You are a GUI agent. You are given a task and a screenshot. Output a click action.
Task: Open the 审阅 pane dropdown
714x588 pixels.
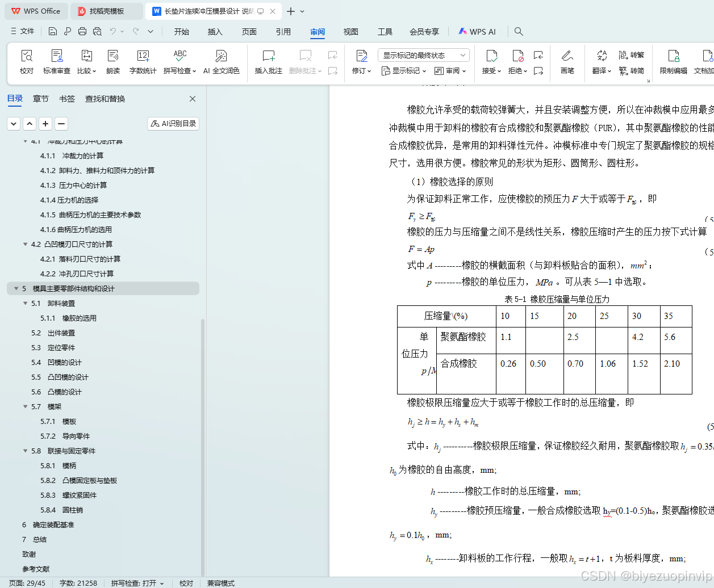450,71
